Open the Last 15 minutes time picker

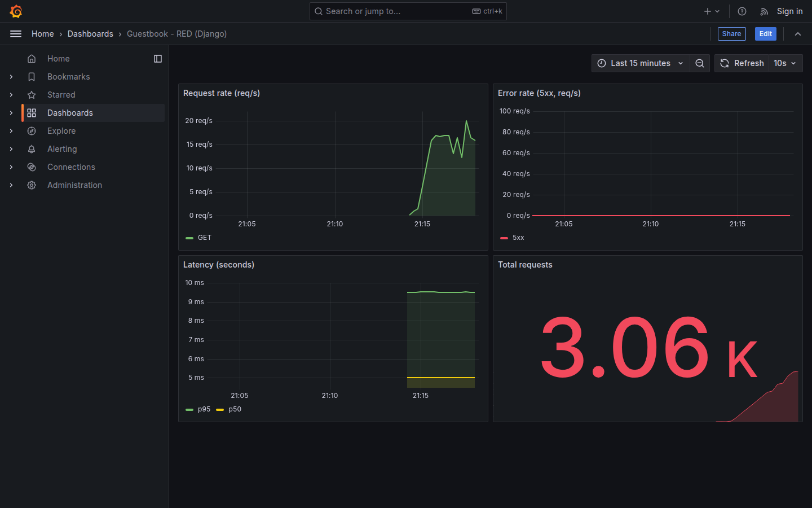tap(641, 63)
